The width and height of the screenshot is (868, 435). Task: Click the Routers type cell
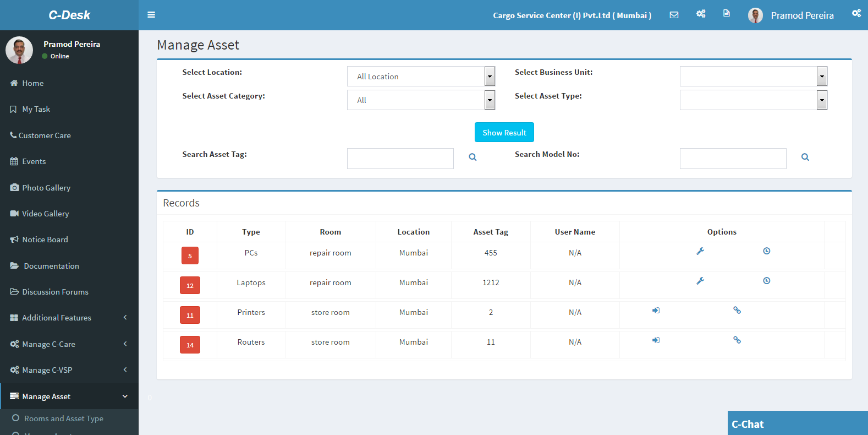pyautogui.click(x=251, y=342)
